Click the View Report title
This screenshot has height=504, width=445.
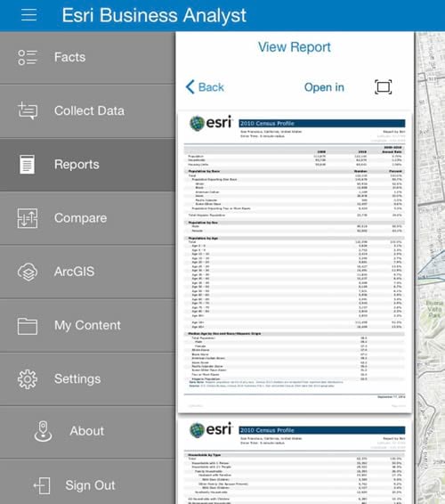coord(295,47)
